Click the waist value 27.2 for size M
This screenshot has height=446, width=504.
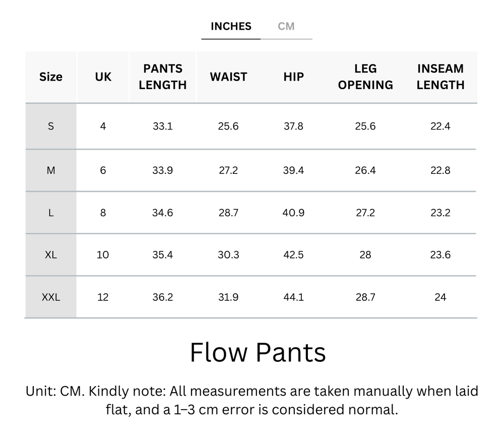tap(229, 170)
